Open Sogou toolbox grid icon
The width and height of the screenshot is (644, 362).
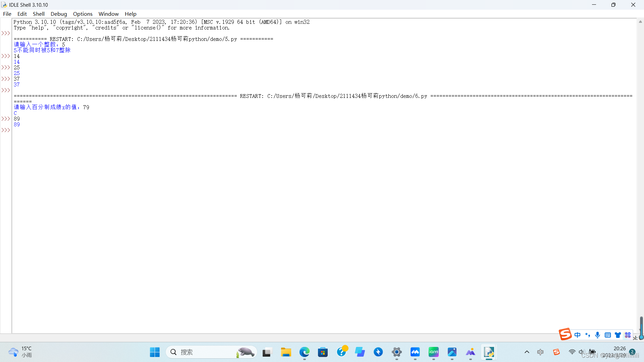[x=628, y=335]
